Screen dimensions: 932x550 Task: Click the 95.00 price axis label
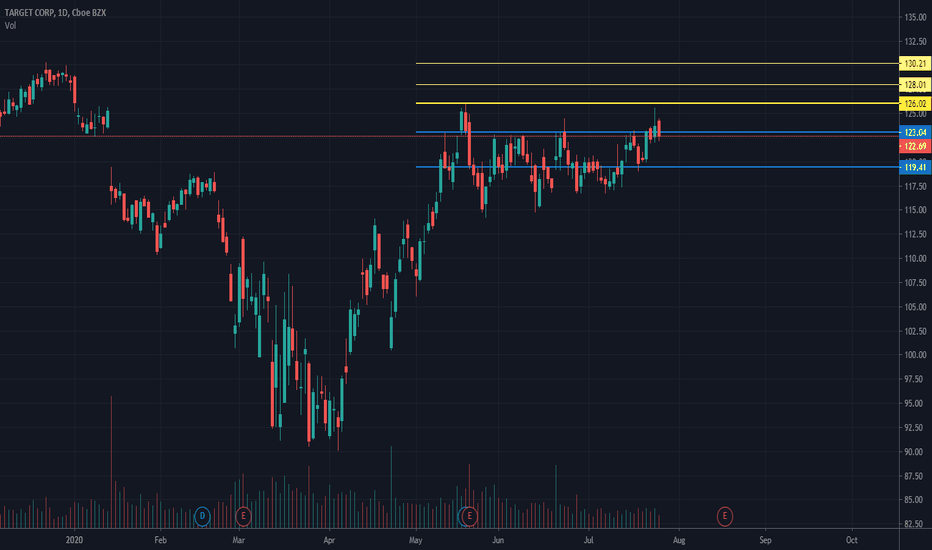[x=915, y=403]
